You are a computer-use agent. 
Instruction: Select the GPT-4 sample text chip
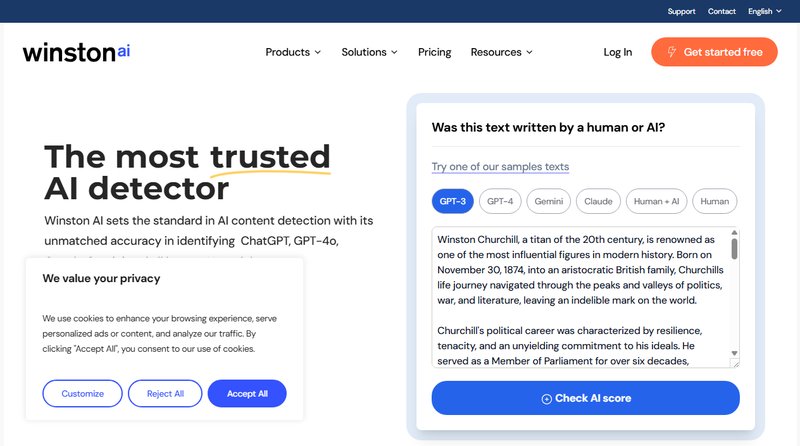pos(500,201)
